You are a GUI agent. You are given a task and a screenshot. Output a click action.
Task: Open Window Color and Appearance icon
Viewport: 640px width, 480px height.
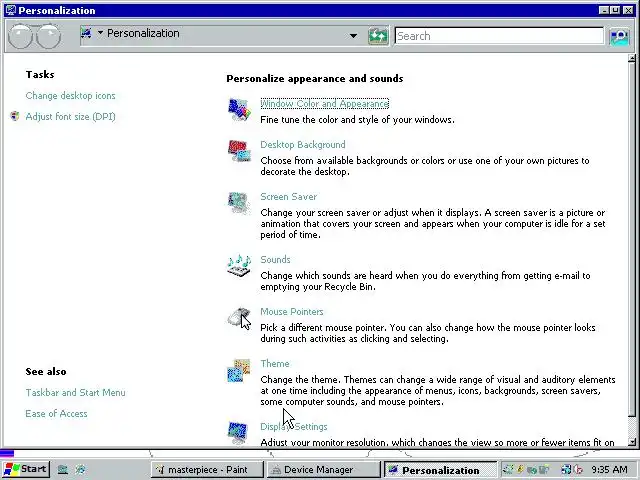pyautogui.click(x=239, y=109)
